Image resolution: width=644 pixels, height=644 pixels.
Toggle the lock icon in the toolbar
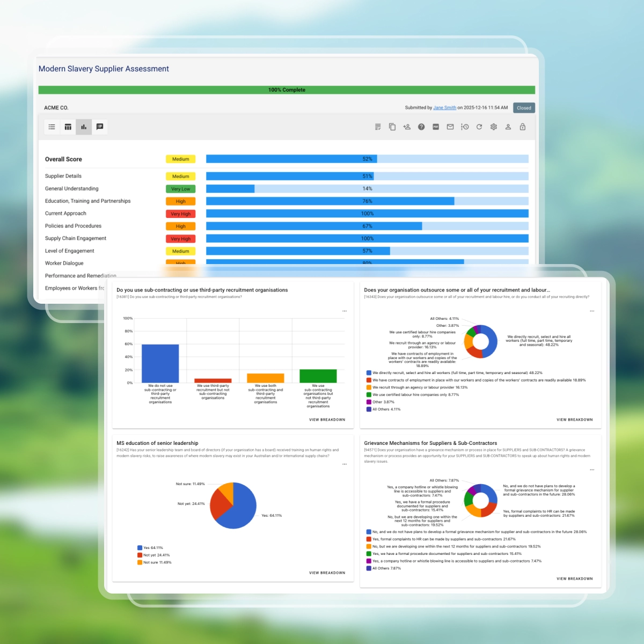coord(523,127)
